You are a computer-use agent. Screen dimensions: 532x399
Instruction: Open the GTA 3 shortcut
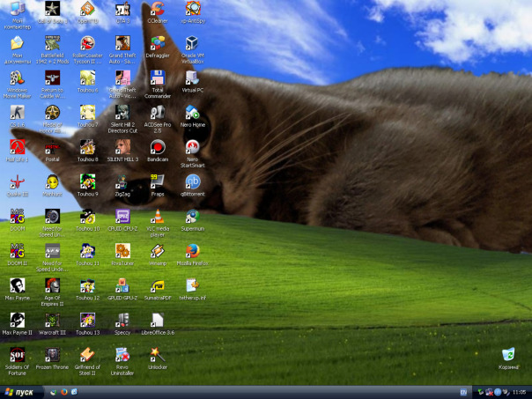pos(122,9)
